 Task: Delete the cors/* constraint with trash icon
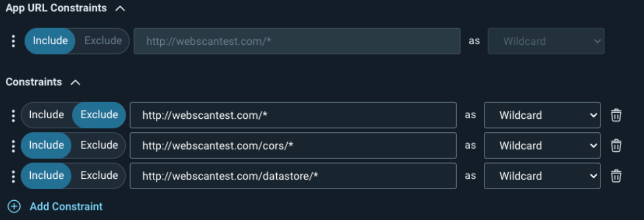(x=616, y=145)
